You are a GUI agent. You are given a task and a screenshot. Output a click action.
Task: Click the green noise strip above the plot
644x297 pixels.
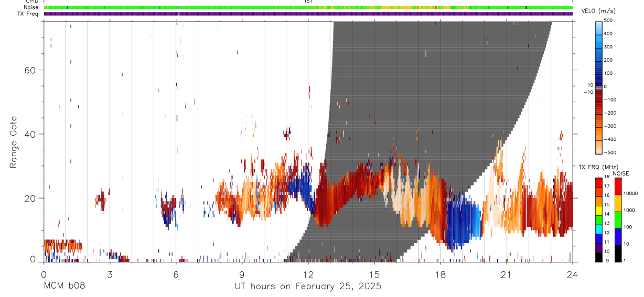click(x=308, y=7)
